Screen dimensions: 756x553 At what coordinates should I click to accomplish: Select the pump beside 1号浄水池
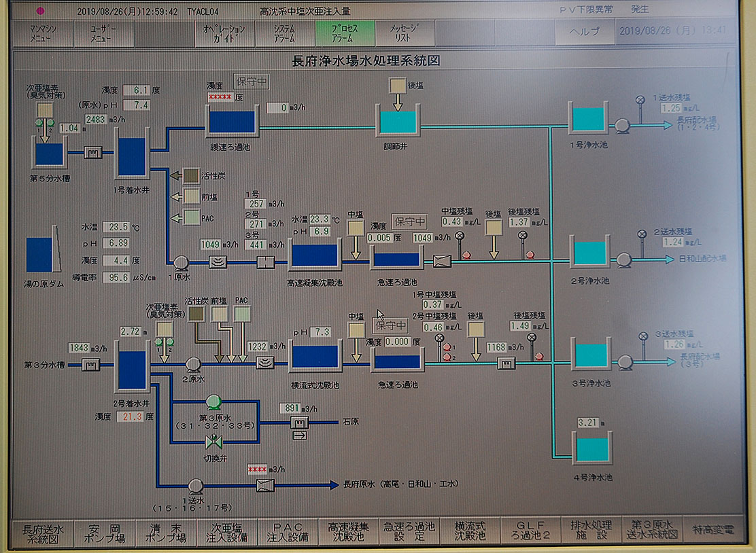click(x=621, y=125)
